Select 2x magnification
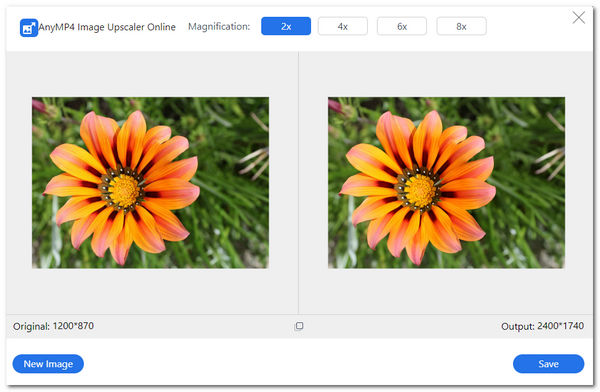The width and height of the screenshot is (600, 392). click(286, 26)
